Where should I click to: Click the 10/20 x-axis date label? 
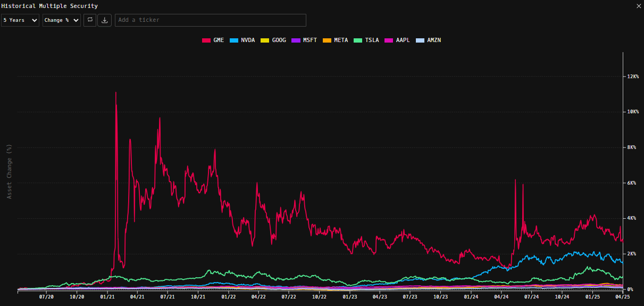pyautogui.click(x=77, y=297)
